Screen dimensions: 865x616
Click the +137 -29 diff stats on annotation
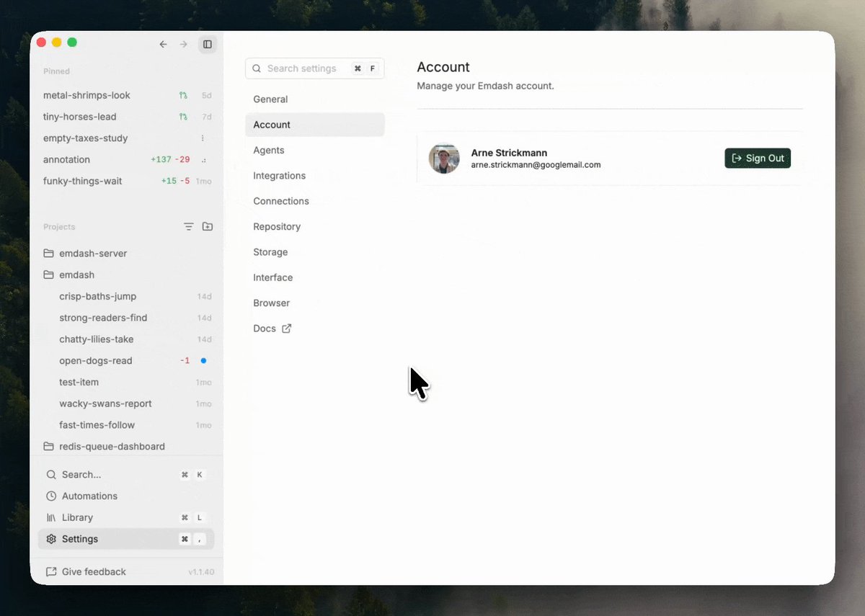pyautogui.click(x=170, y=160)
